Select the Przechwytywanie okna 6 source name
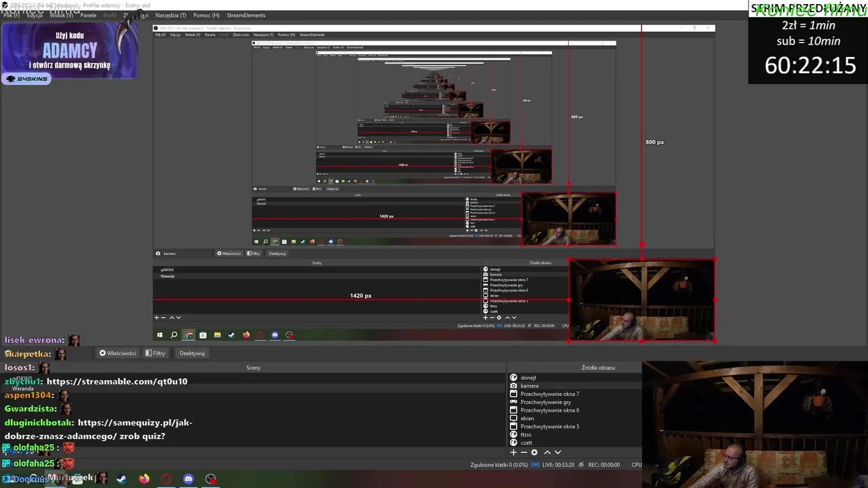The image size is (868, 488). 550,410
